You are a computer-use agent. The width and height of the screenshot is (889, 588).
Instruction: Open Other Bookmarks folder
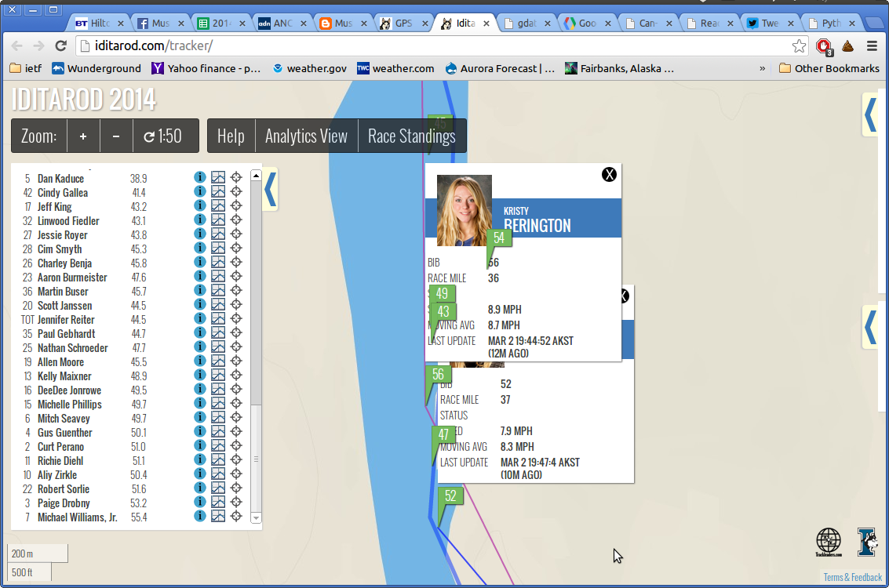point(829,68)
